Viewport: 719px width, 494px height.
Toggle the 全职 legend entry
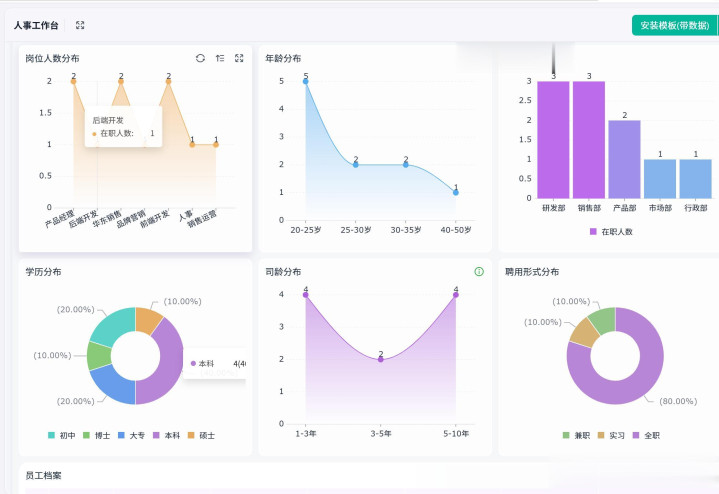[x=646, y=435]
